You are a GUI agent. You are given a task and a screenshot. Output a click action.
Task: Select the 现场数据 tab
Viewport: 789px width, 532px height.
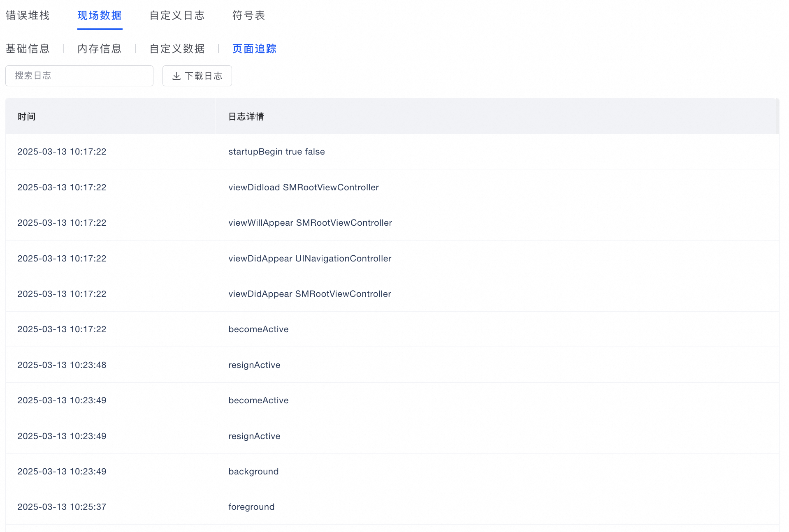(100, 16)
